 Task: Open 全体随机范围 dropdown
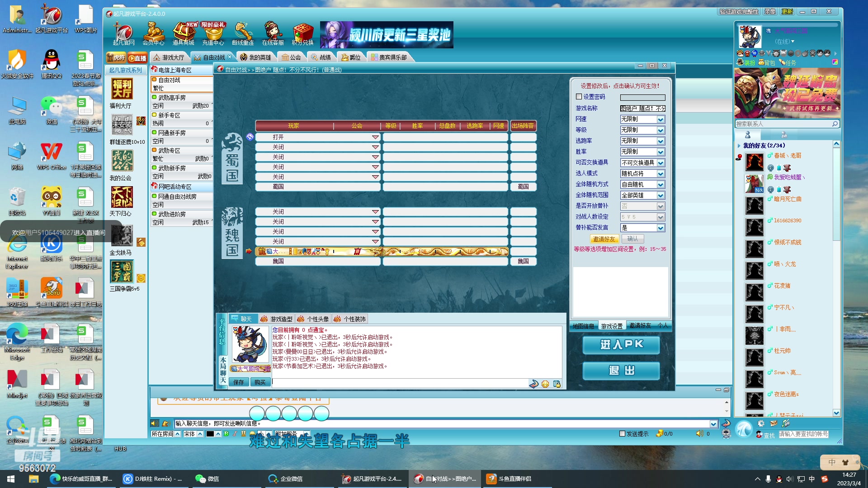pos(660,195)
